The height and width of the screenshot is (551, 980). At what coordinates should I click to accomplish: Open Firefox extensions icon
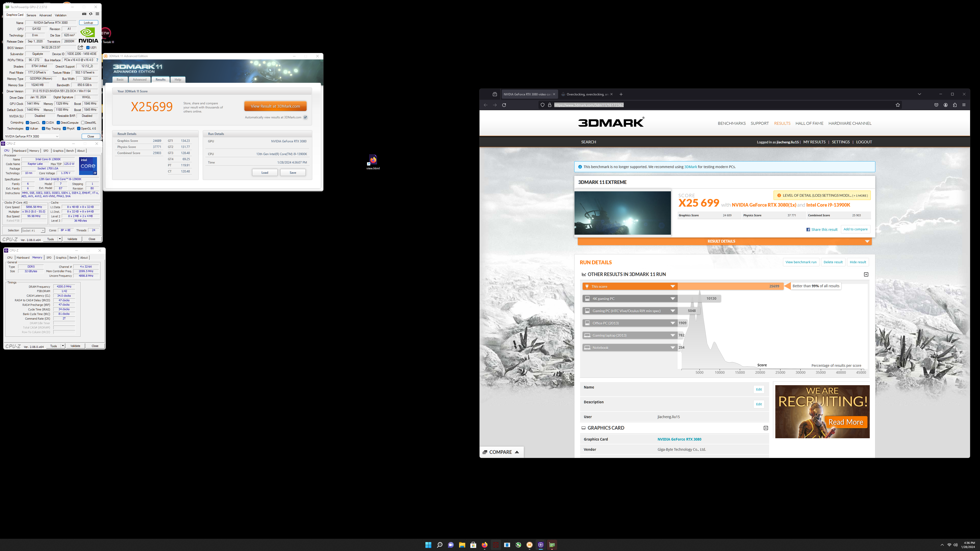(954, 105)
